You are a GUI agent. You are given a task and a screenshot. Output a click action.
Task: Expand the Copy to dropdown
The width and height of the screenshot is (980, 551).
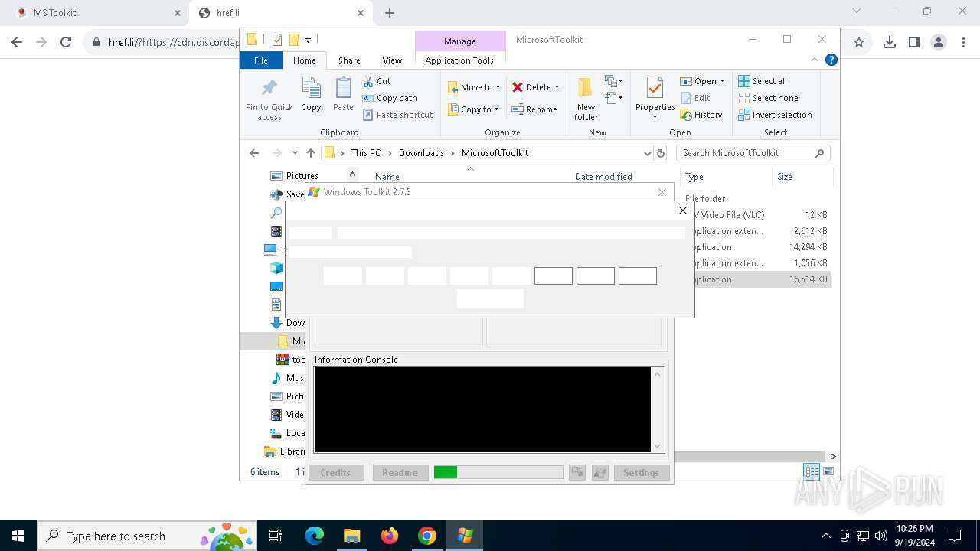[496, 109]
